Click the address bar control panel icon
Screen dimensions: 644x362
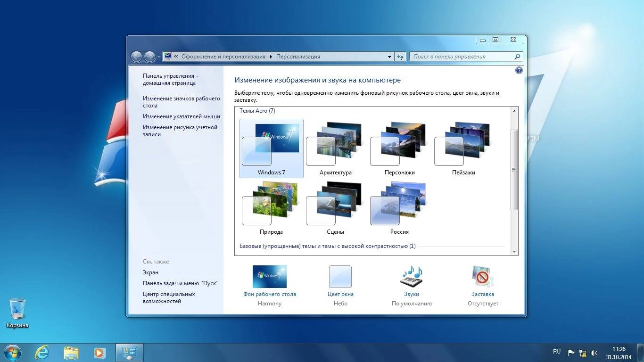tap(168, 57)
